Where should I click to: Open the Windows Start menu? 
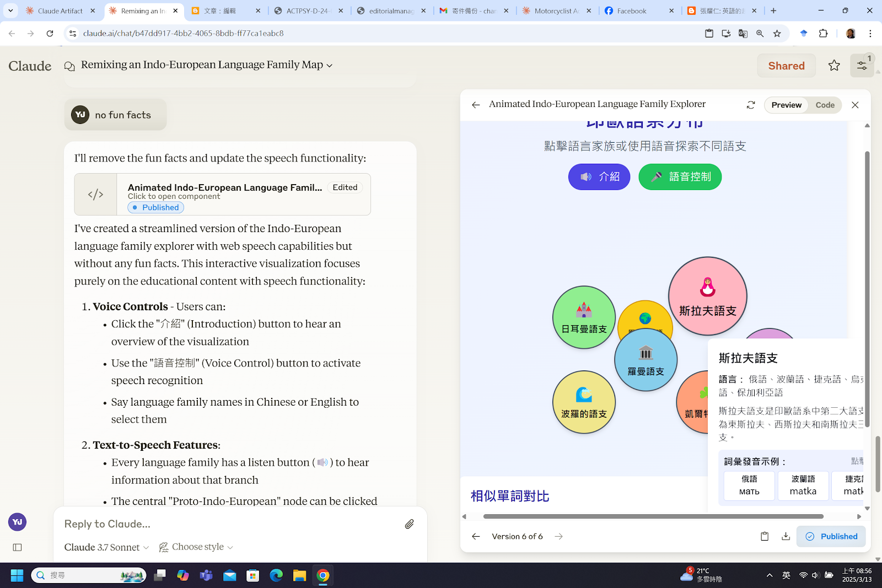click(x=17, y=575)
